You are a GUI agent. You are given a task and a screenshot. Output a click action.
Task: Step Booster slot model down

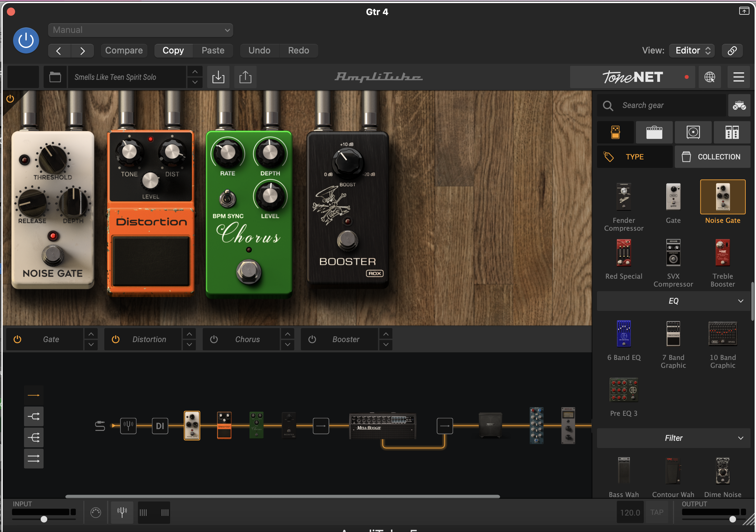point(386,345)
